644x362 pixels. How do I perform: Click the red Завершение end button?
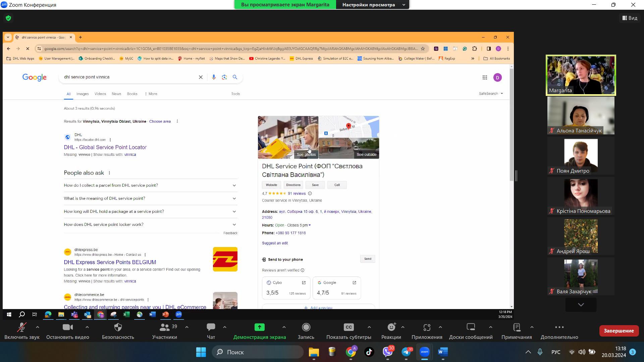pyautogui.click(x=619, y=331)
